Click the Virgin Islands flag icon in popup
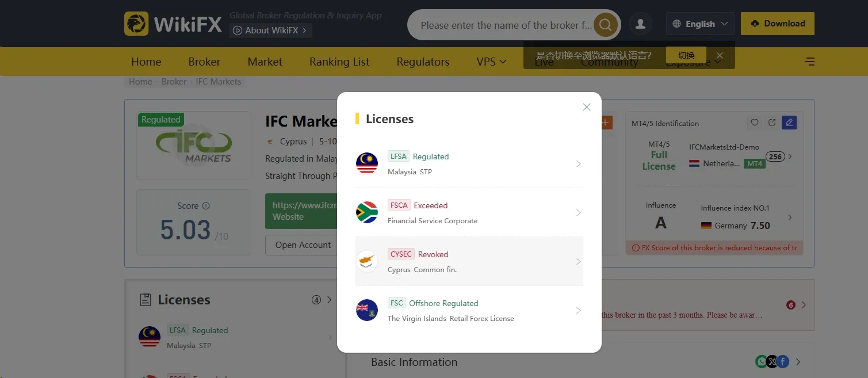868x378 pixels. [x=367, y=310]
